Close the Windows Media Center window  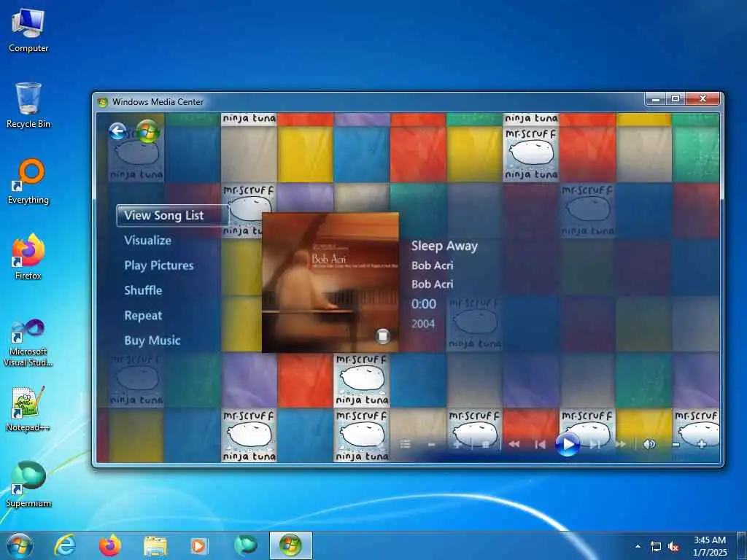703,99
